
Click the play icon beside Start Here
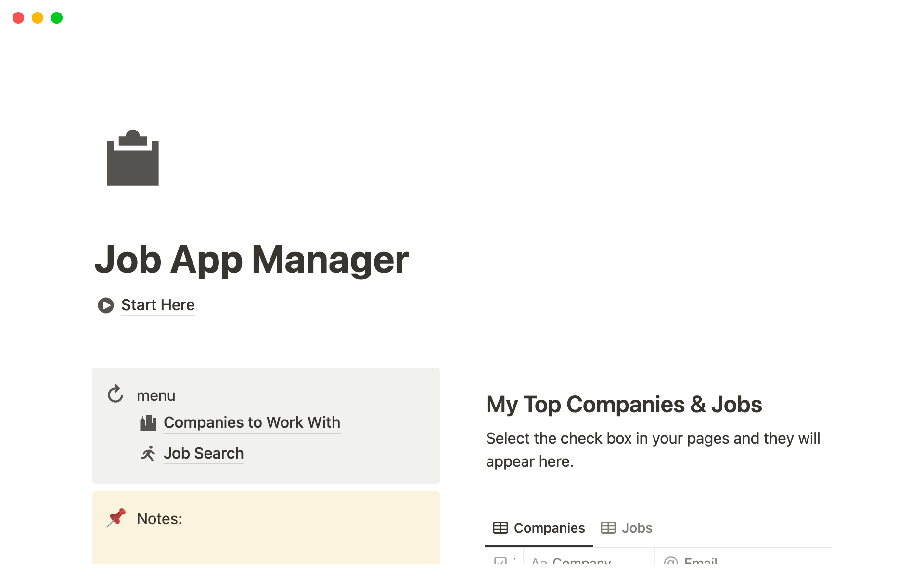click(105, 305)
